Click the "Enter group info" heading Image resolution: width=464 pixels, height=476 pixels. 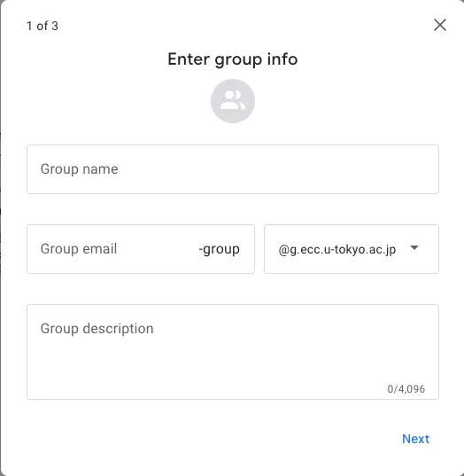(233, 59)
